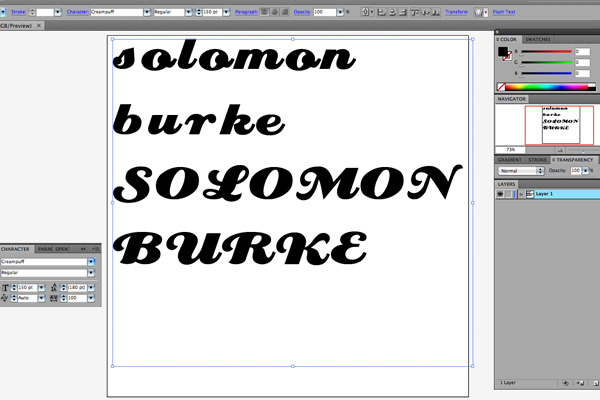This screenshot has width=600, height=400.
Task: Open the Character link in control bar
Action: 77,12
